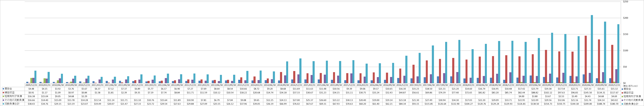Click the red bar for 2019/09/30
Image resolution: width=644 pixels, height=106 pixels.
pyautogui.click(x=546, y=66)
